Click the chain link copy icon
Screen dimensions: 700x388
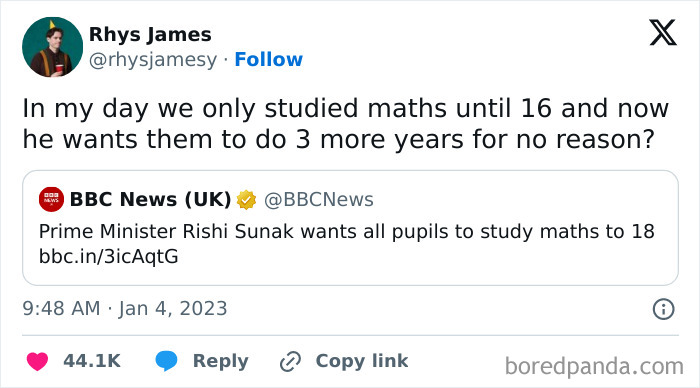pos(291,361)
